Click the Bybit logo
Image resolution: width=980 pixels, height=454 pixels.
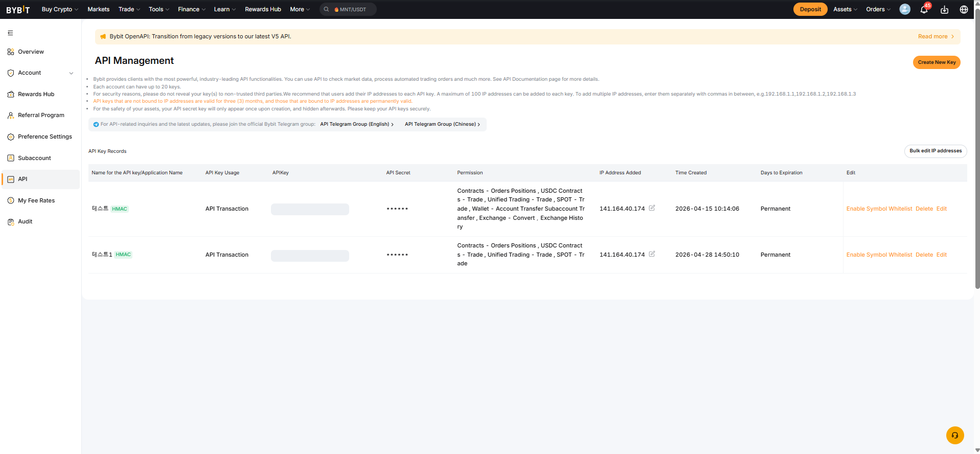pos(18,10)
